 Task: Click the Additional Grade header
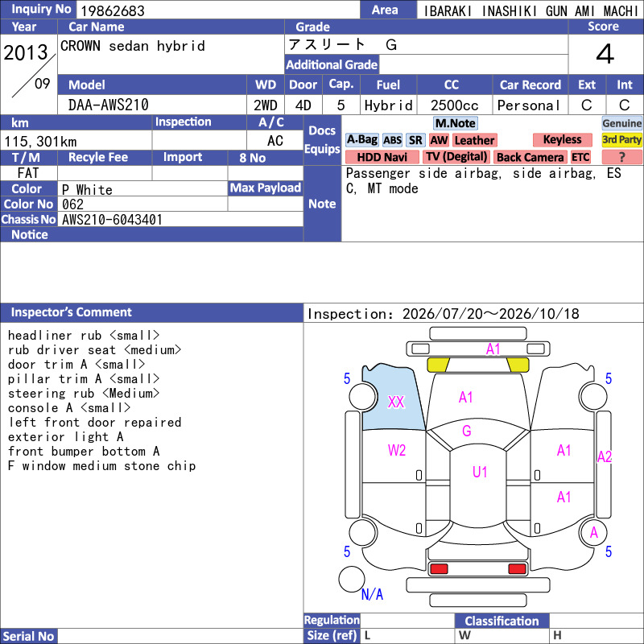click(332, 64)
